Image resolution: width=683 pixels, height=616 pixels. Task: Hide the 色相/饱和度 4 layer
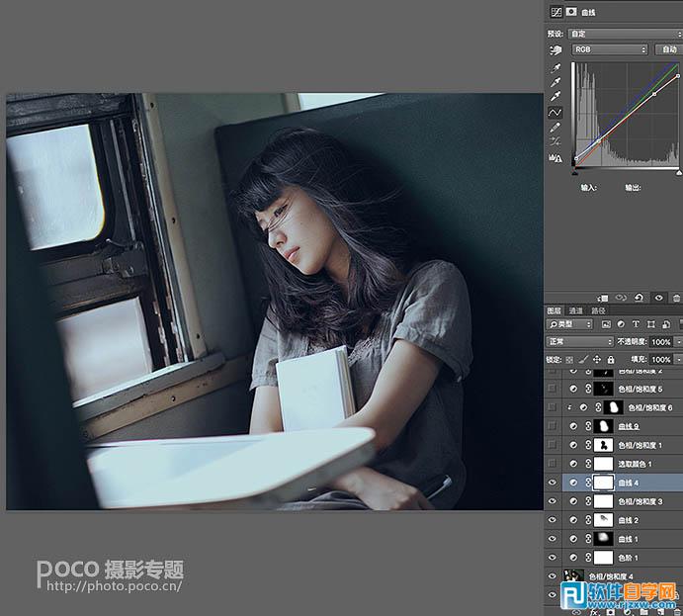[552, 575]
